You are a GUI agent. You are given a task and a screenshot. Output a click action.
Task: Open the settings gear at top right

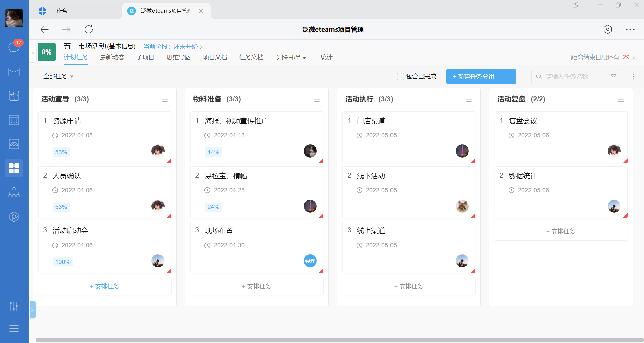607,29
